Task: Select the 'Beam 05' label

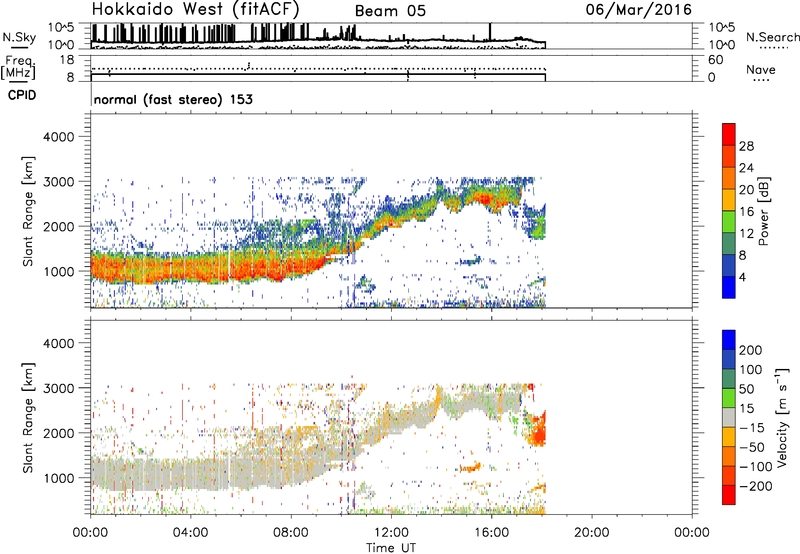Action: (x=390, y=11)
